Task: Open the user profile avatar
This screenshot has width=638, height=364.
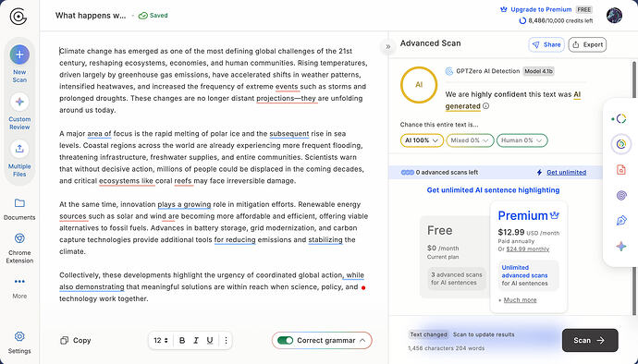Action: [614, 16]
